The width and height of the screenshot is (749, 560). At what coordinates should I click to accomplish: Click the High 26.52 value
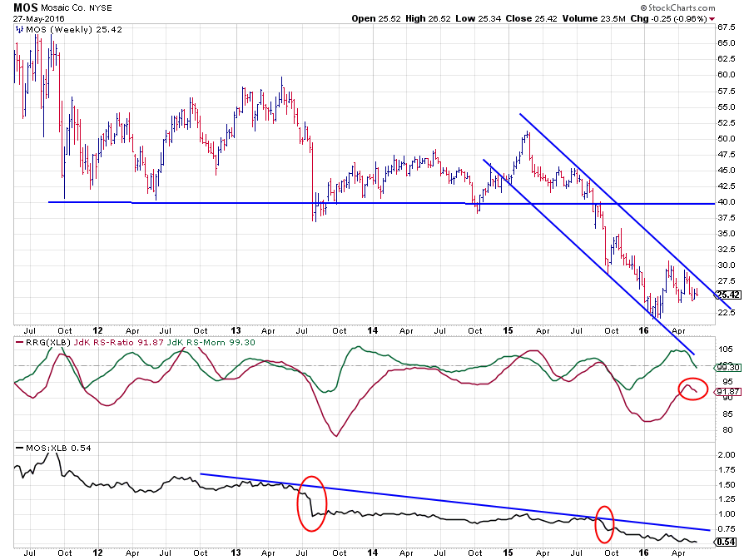click(428, 18)
